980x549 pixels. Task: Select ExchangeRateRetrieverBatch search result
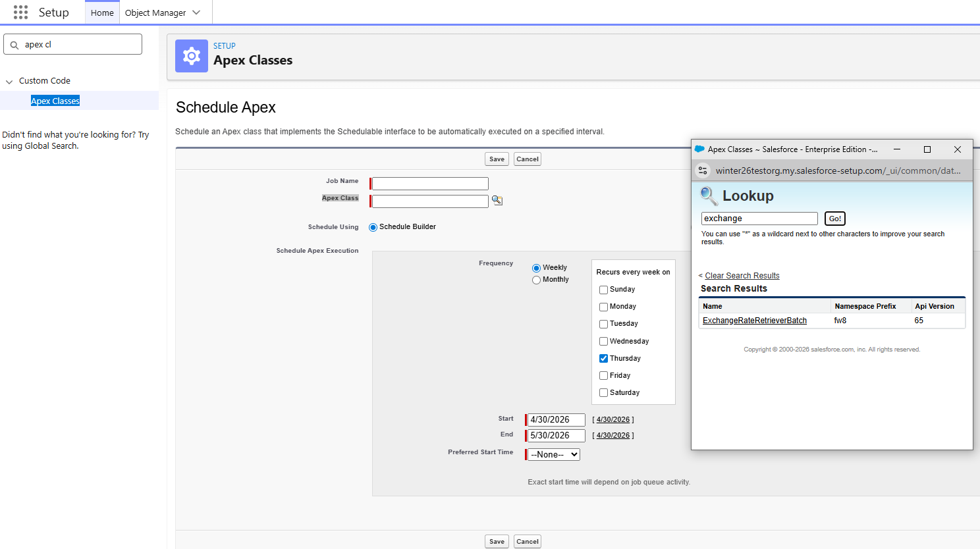(755, 321)
